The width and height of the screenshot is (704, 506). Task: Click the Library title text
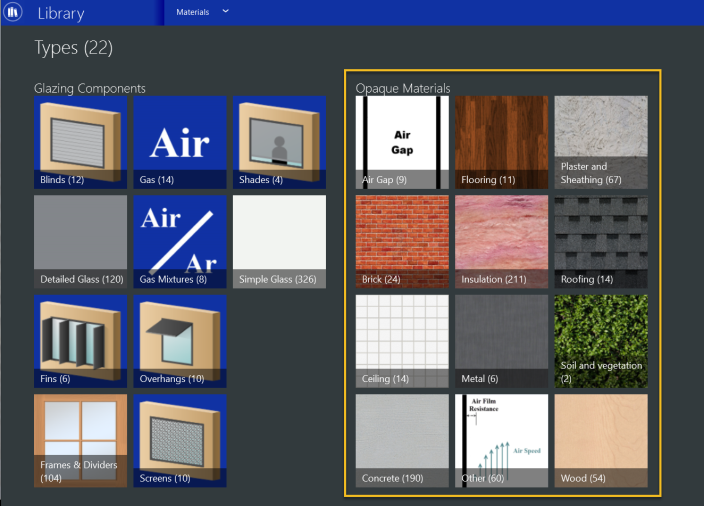(x=61, y=13)
